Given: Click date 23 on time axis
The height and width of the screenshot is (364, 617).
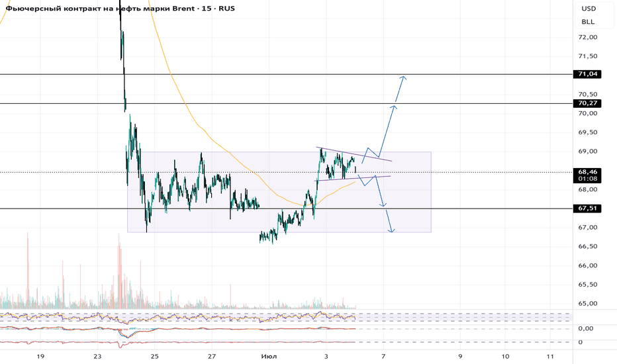Looking at the screenshot, I should 97,356.
